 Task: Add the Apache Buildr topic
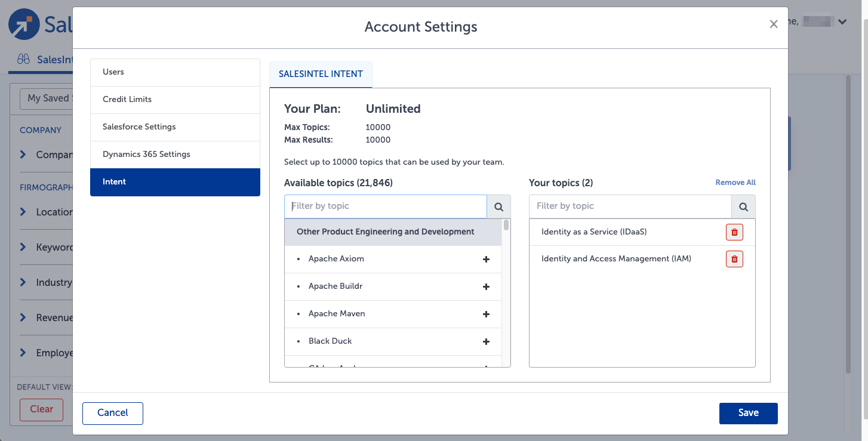pyautogui.click(x=486, y=287)
